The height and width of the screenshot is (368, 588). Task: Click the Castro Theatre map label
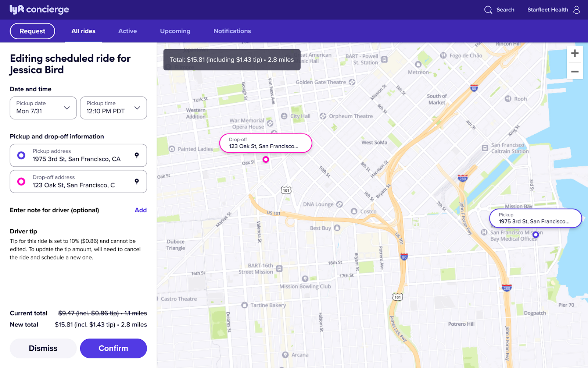179,299
